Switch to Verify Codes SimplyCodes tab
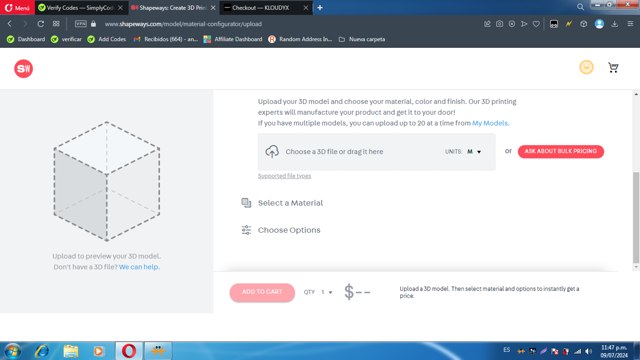Image resolution: width=640 pixels, height=360 pixels. point(80,8)
